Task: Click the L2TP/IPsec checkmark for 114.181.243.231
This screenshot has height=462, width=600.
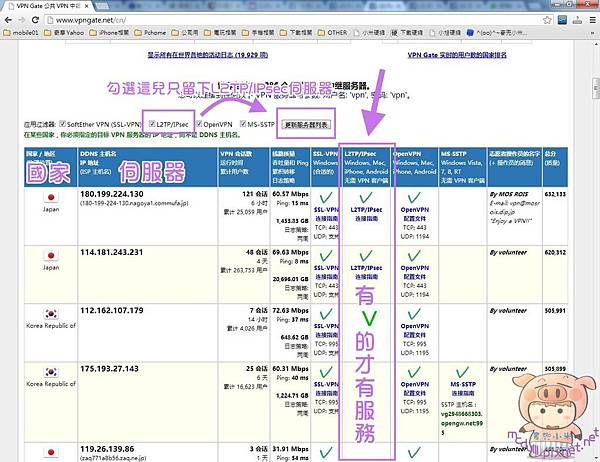Action: 366,256
